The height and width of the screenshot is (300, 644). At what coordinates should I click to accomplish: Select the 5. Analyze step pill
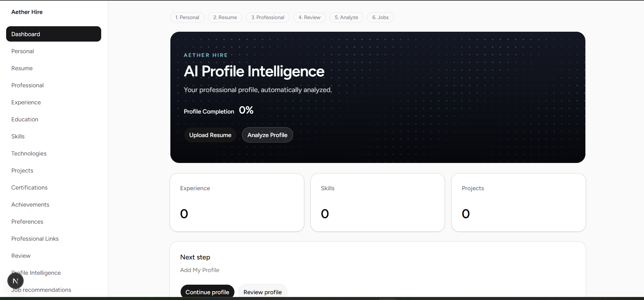(346, 17)
